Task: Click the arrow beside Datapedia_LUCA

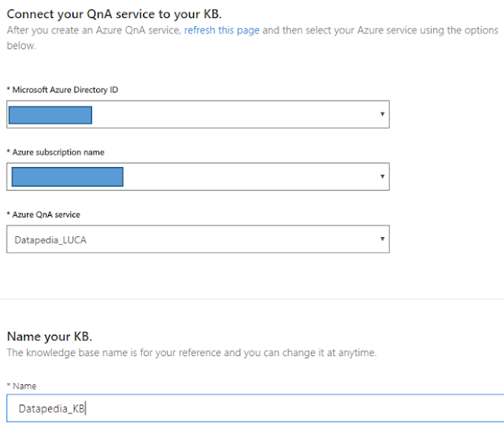Action: pyautogui.click(x=382, y=239)
